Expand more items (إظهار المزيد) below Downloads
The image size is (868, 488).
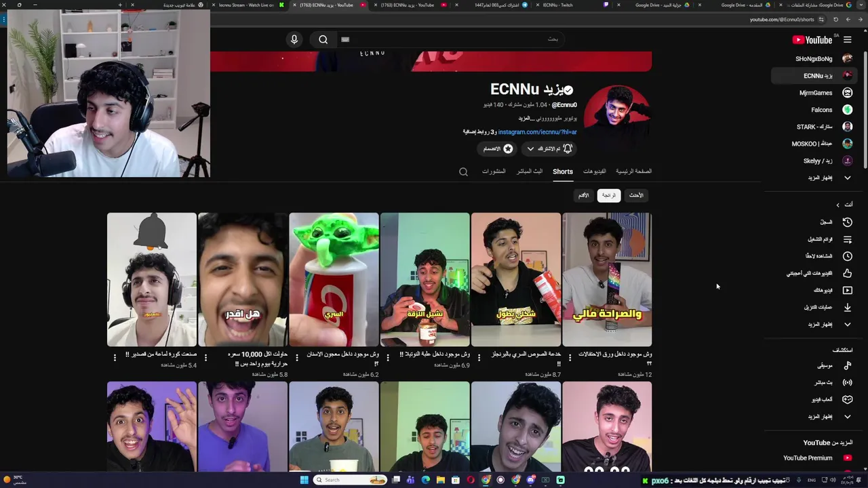pos(813,324)
